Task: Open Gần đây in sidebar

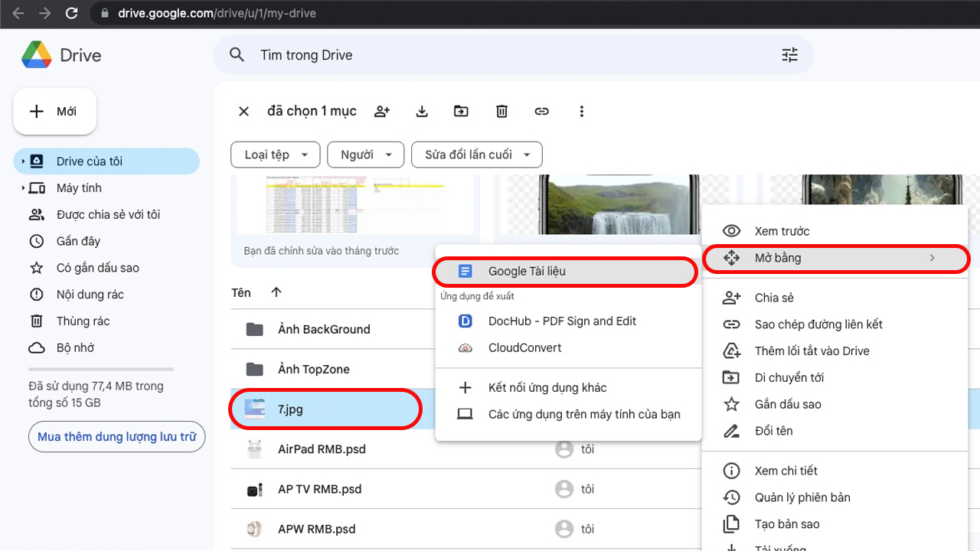Action: coord(106,241)
